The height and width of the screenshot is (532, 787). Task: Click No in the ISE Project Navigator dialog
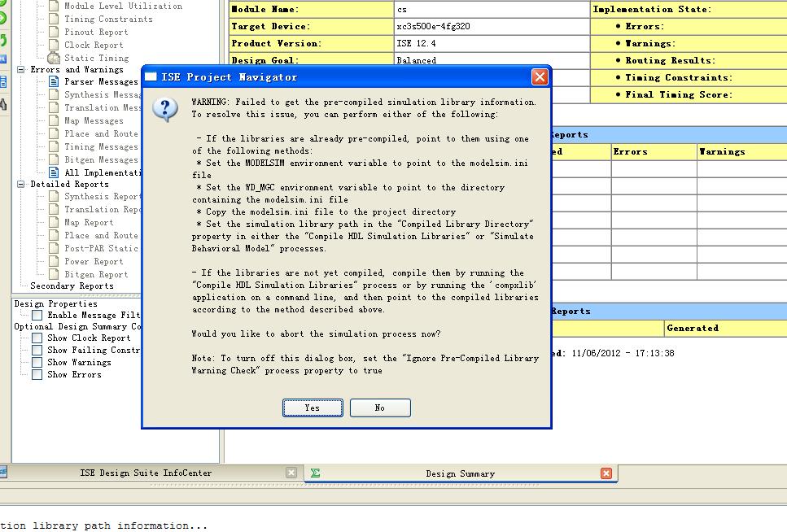pyautogui.click(x=380, y=408)
